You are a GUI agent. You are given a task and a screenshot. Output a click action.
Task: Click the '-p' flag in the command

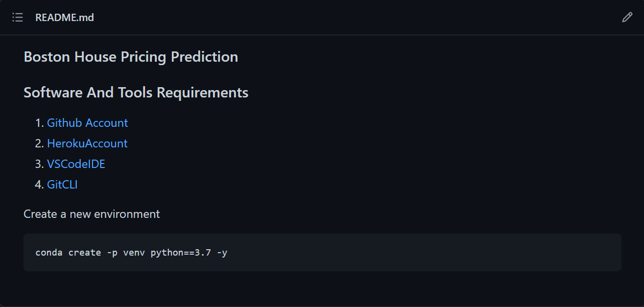(x=112, y=253)
